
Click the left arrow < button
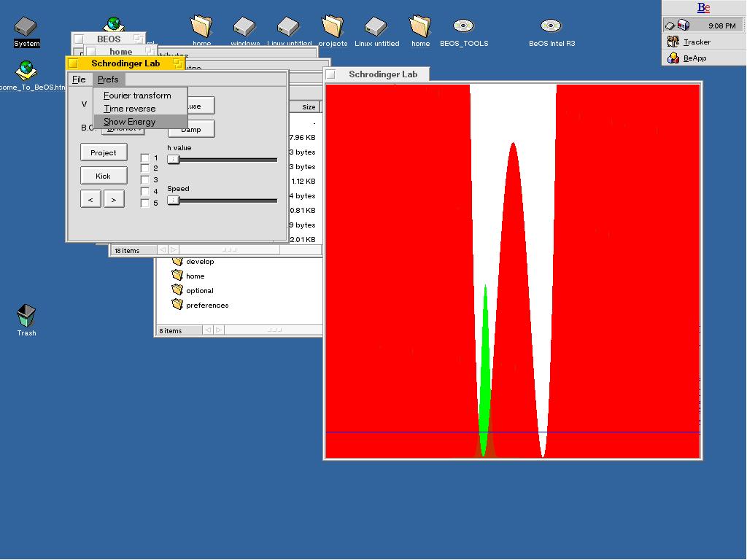(90, 200)
